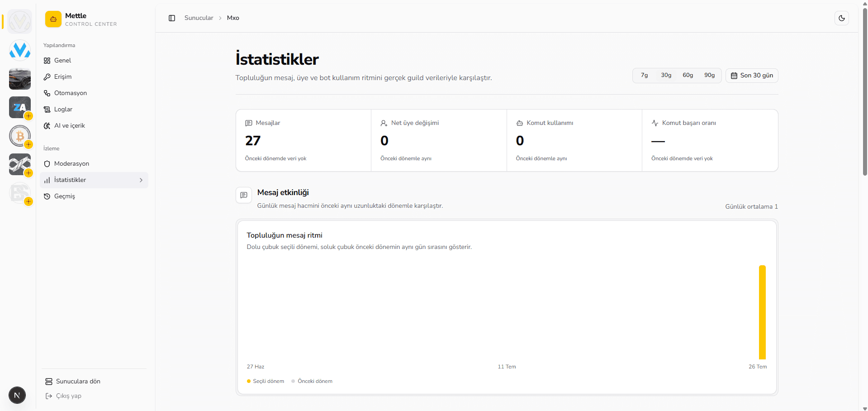Click the Genel grid icon
The image size is (868, 411).
(47, 61)
